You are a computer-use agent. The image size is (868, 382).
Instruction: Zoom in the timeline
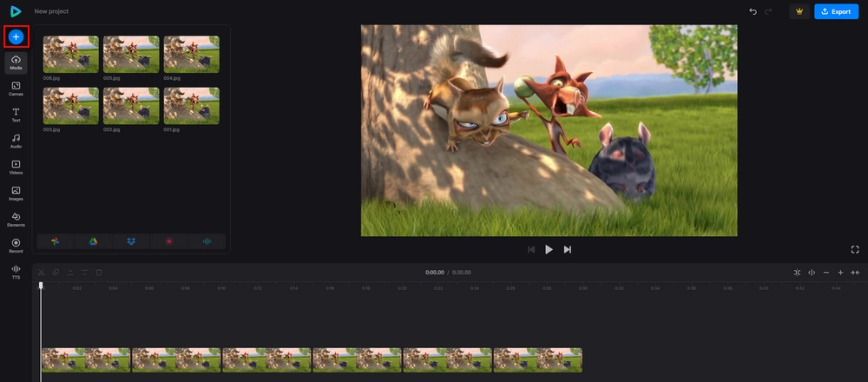click(x=840, y=273)
